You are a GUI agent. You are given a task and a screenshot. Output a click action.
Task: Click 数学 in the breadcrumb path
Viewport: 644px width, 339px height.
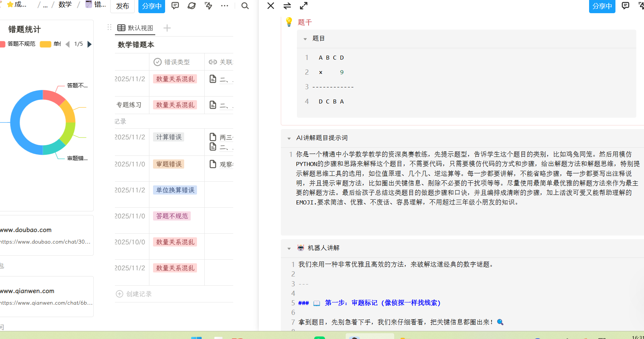click(x=65, y=5)
